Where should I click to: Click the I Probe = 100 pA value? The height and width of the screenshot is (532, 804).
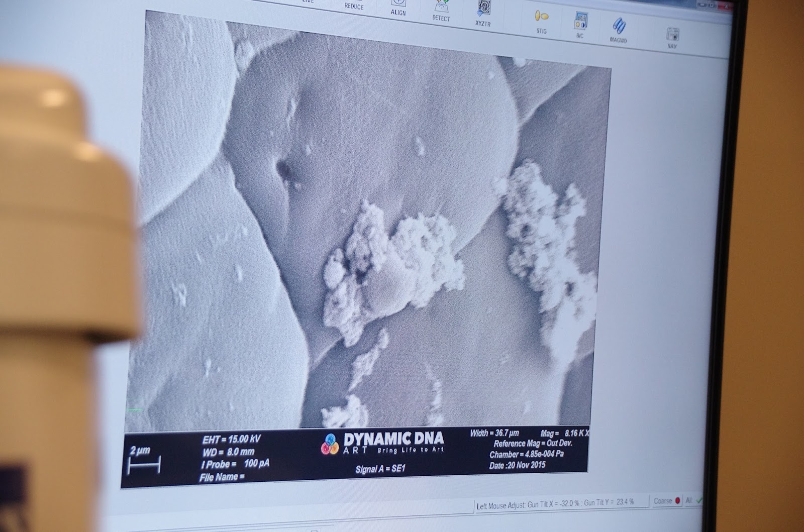(234, 464)
